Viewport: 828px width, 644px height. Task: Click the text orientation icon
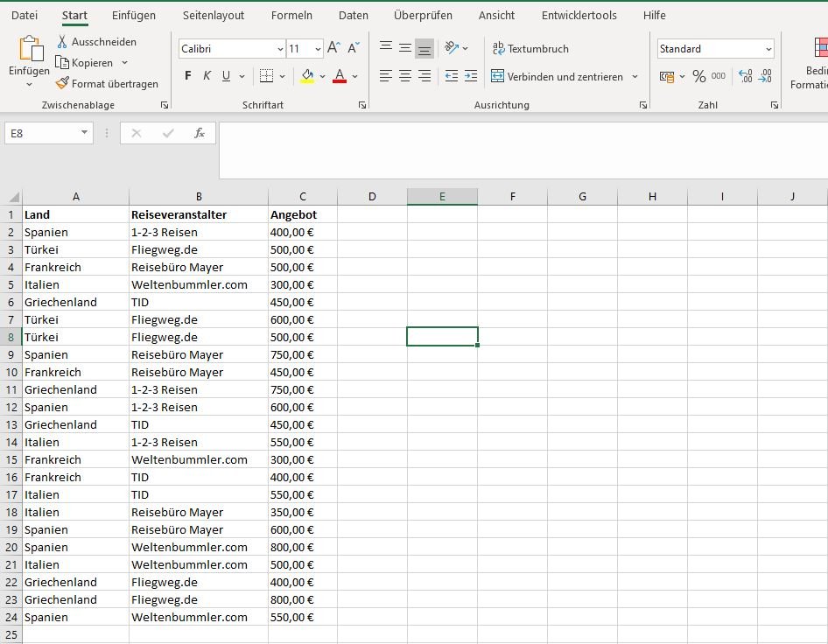pyautogui.click(x=452, y=48)
